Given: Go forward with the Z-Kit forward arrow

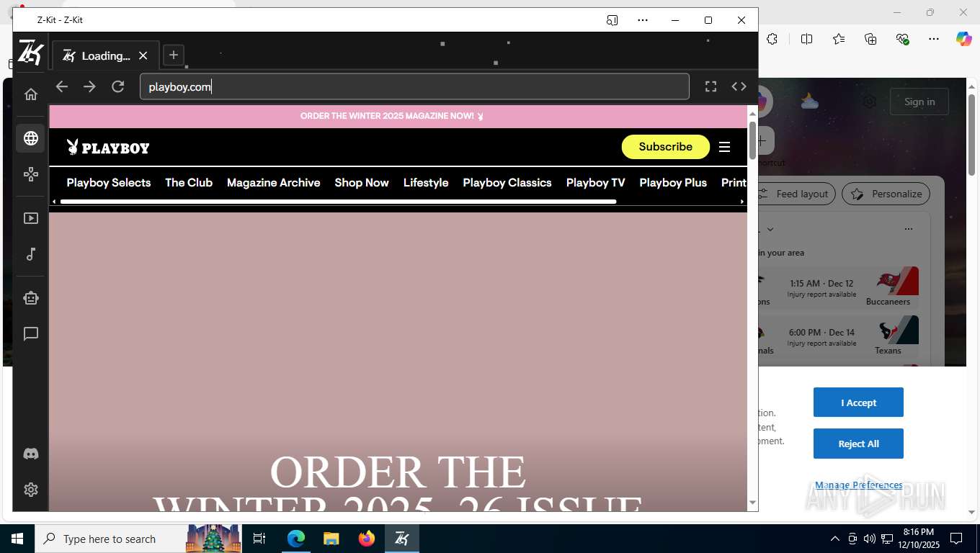Looking at the screenshot, I should point(89,86).
